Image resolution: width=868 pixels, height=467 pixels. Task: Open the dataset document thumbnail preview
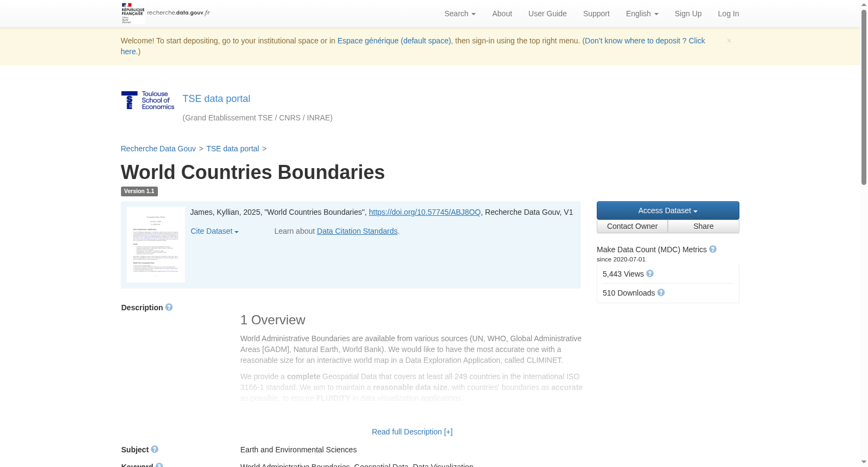click(156, 245)
